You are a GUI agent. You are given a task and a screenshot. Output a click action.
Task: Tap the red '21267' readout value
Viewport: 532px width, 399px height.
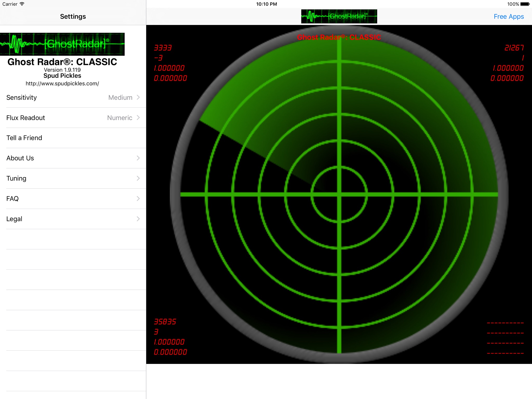[x=514, y=48]
